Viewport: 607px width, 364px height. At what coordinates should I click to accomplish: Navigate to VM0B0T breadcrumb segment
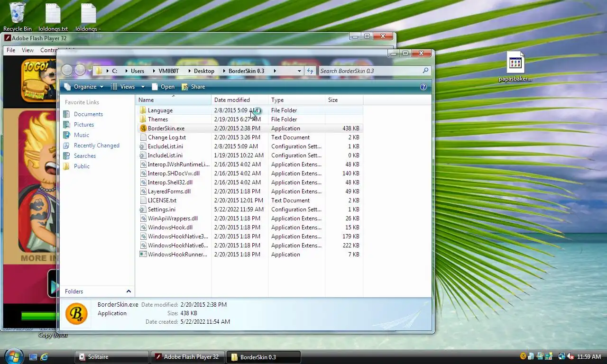coord(169,71)
